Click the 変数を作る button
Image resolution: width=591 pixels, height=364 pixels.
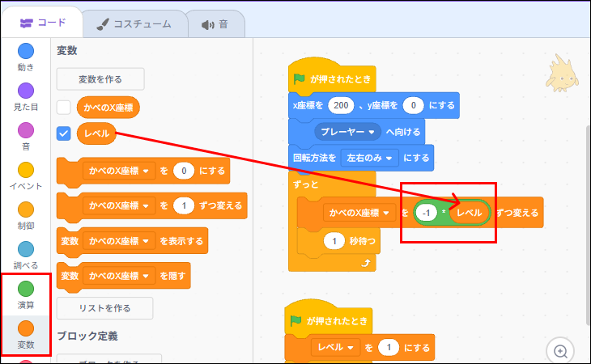point(100,79)
